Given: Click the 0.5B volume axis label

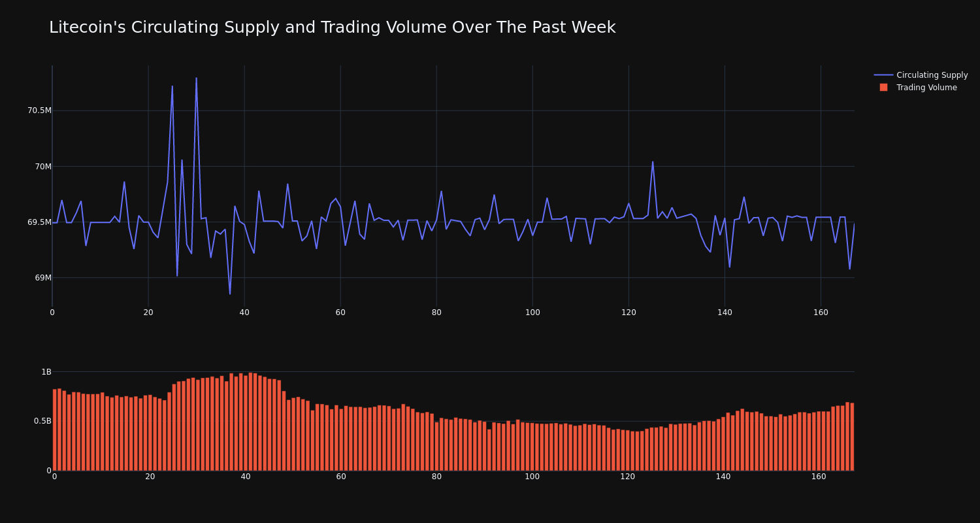Looking at the screenshot, I should pos(42,421).
